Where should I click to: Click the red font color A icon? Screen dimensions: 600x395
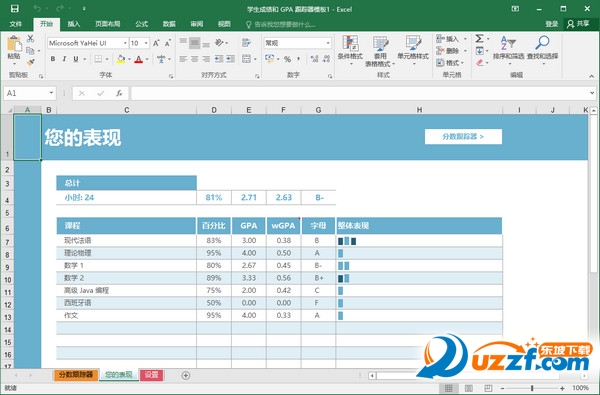139,59
